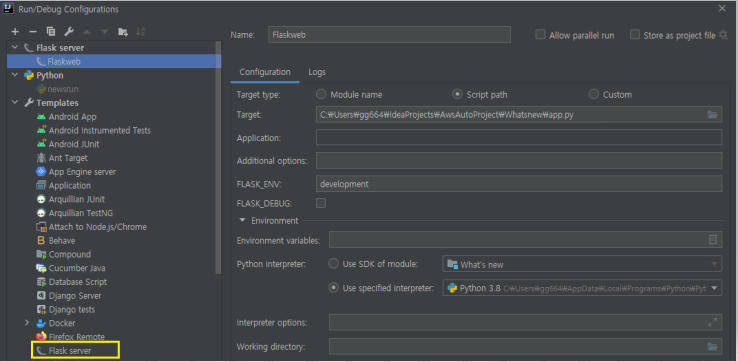The image size is (738, 362).
Task: Collapse Python group in tree
Action: click(15, 75)
